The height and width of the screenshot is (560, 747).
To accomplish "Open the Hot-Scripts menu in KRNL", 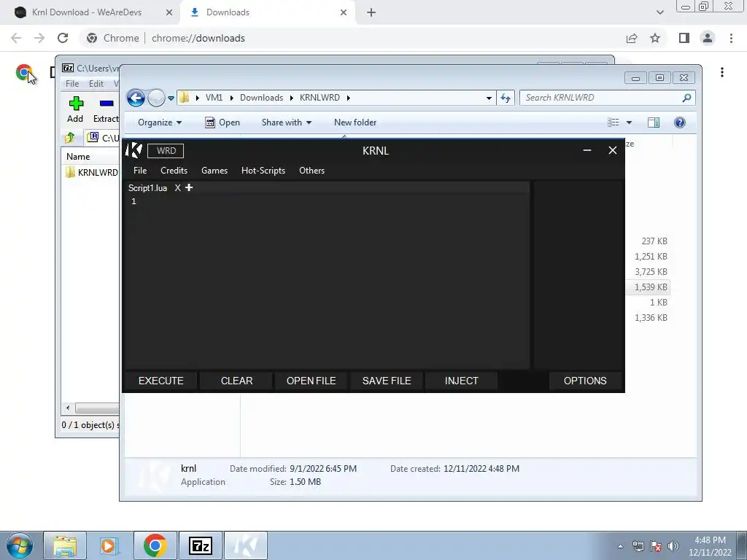I will pos(263,171).
